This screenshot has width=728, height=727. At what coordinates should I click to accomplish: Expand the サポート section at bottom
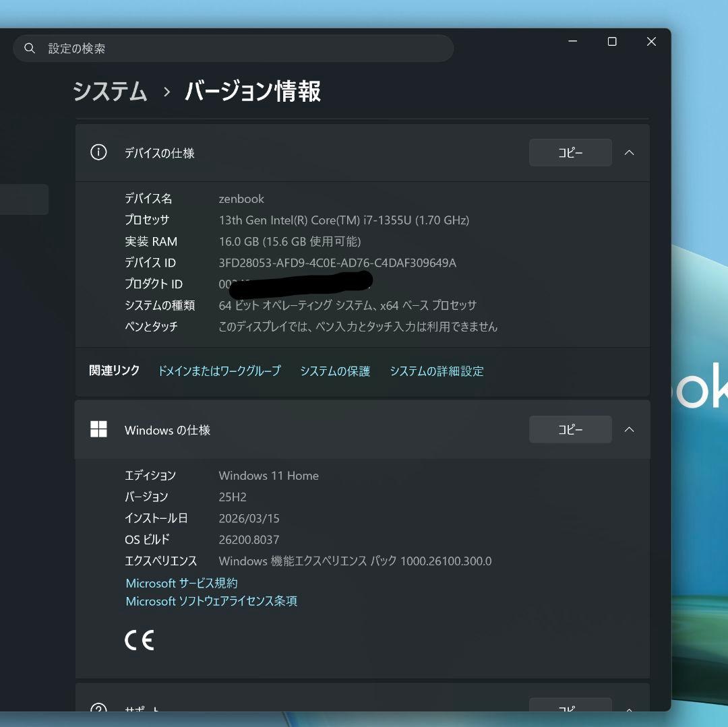pyautogui.click(x=628, y=711)
